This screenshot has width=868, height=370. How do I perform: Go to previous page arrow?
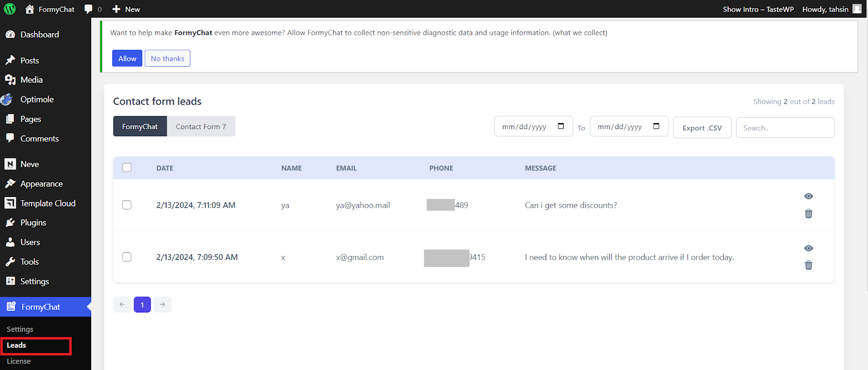(122, 304)
